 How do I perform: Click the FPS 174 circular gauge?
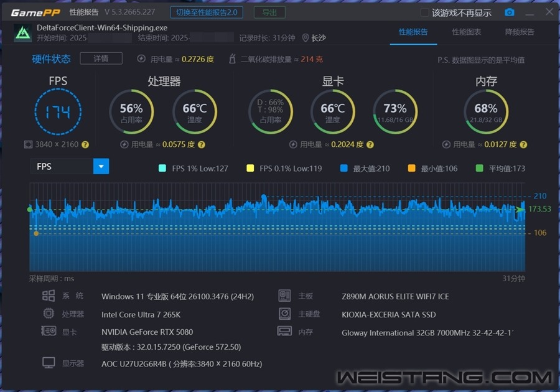[58, 112]
